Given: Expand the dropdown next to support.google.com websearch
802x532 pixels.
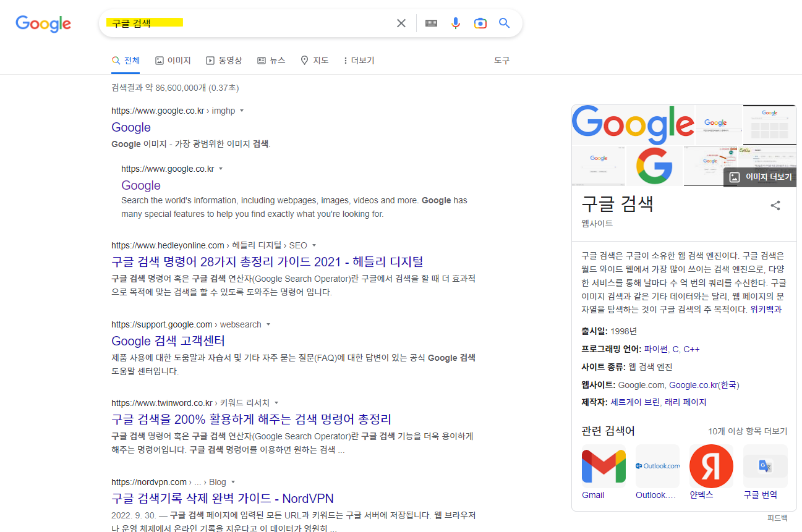Looking at the screenshot, I should pos(268,324).
